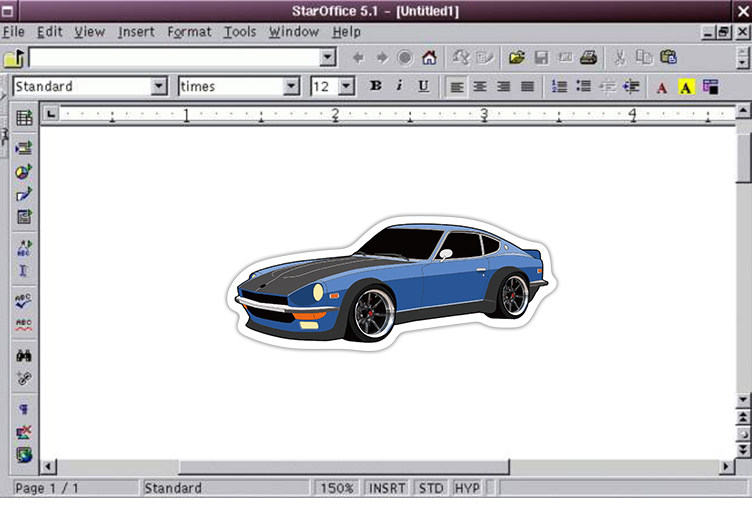Toggle Italic formatting
The width and height of the screenshot is (752, 520).
click(399, 86)
